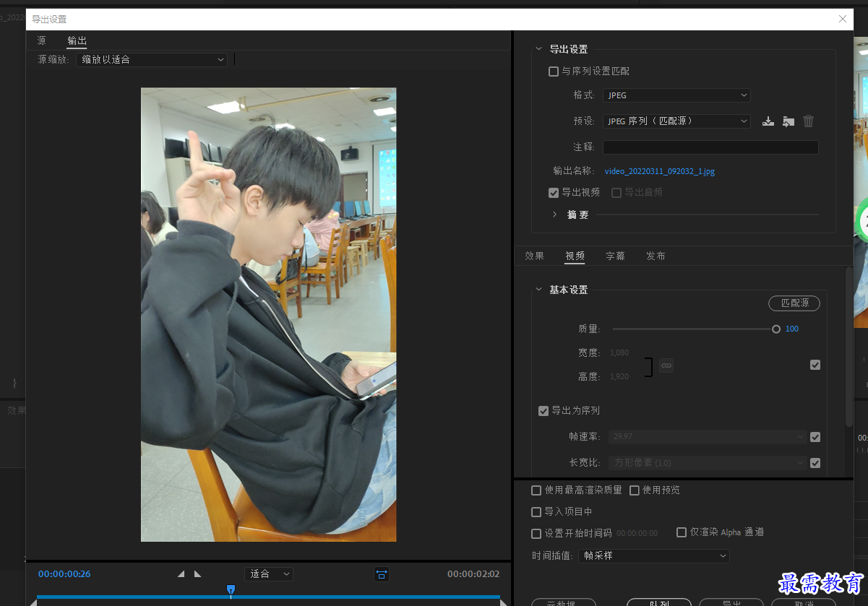Expand the Summary section

tap(554, 215)
